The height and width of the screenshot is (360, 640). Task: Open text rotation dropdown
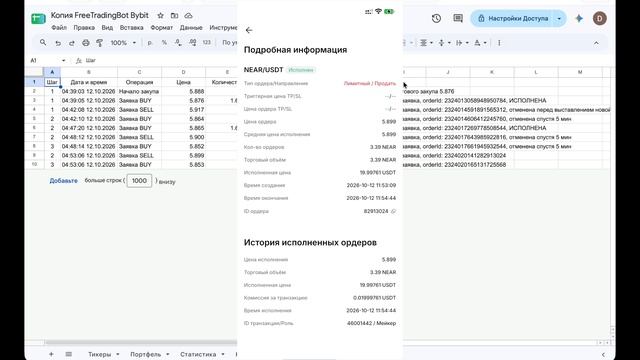pyautogui.click(x=480, y=42)
